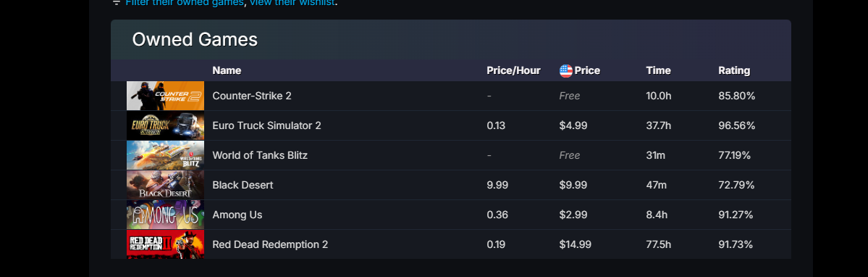868x277 pixels.
Task: Sort games by Price/Hour column header
Action: click(x=514, y=70)
